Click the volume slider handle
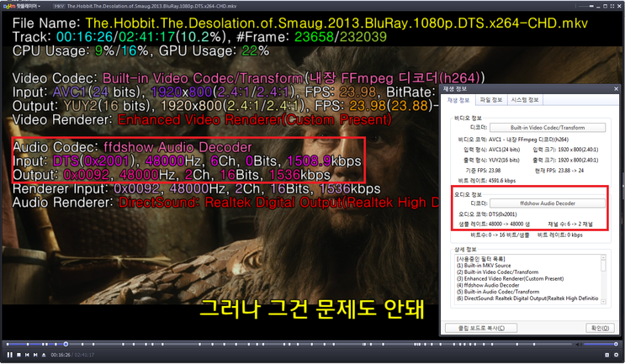Screen dimensions: 625x364 click(x=616, y=344)
